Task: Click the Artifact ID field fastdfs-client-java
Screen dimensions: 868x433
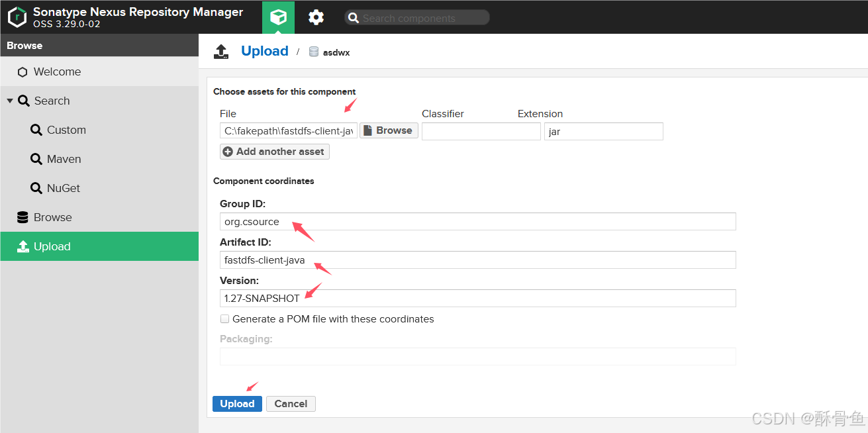Action: [478, 260]
